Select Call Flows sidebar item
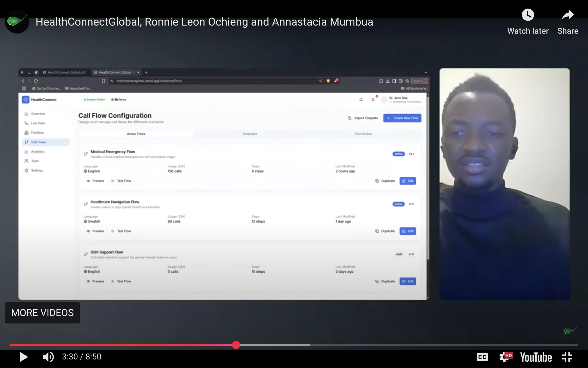588x368 pixels. click(x=46, y=142)
